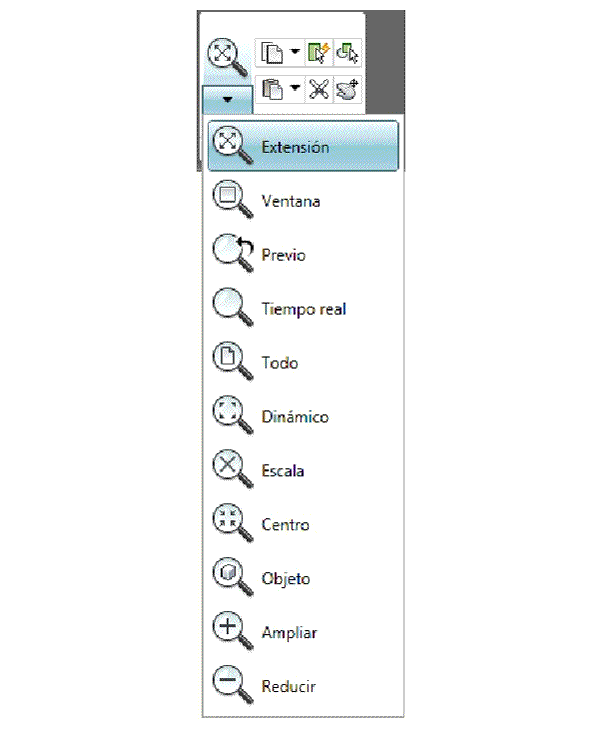Screen dimensions: 605x731
Task: Choose Todo to zoom all
Action: (x=279, y=363)
